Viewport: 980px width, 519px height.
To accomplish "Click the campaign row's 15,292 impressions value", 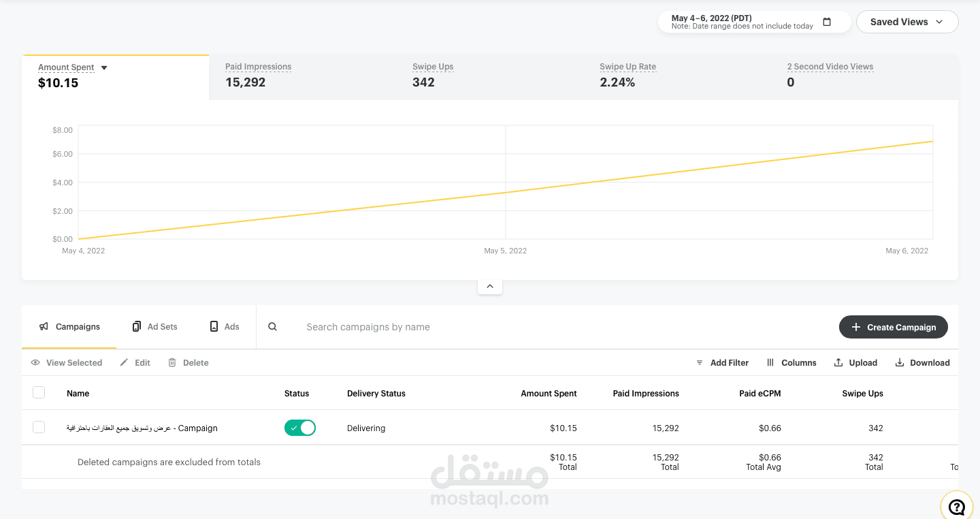I will click(666, 428).
